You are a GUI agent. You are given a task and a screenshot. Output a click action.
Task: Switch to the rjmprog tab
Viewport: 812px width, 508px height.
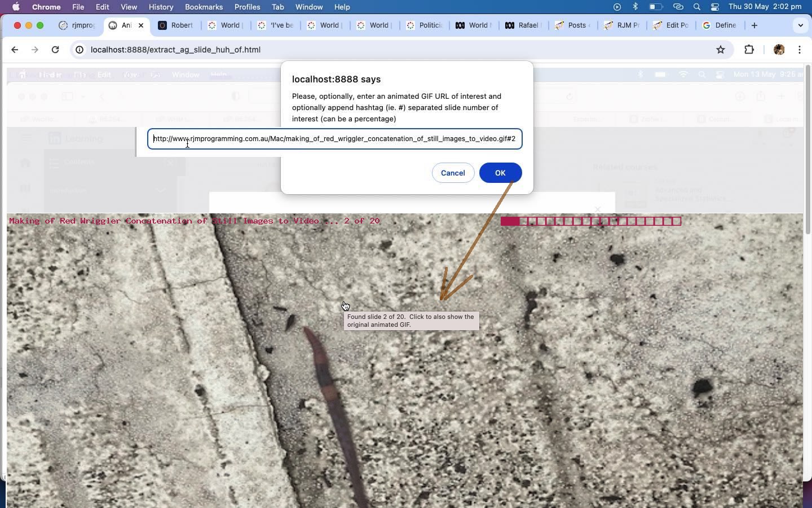[77, 25]
